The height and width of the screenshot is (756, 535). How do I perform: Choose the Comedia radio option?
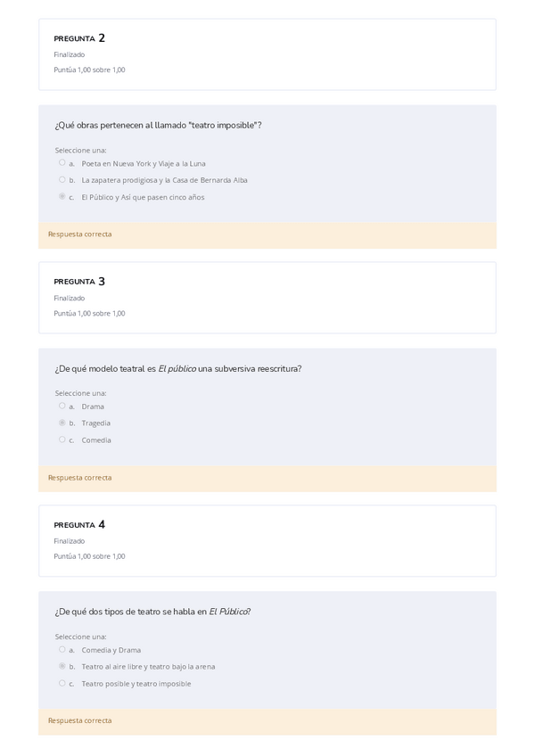pyautogui.click(x=62, y=440)
